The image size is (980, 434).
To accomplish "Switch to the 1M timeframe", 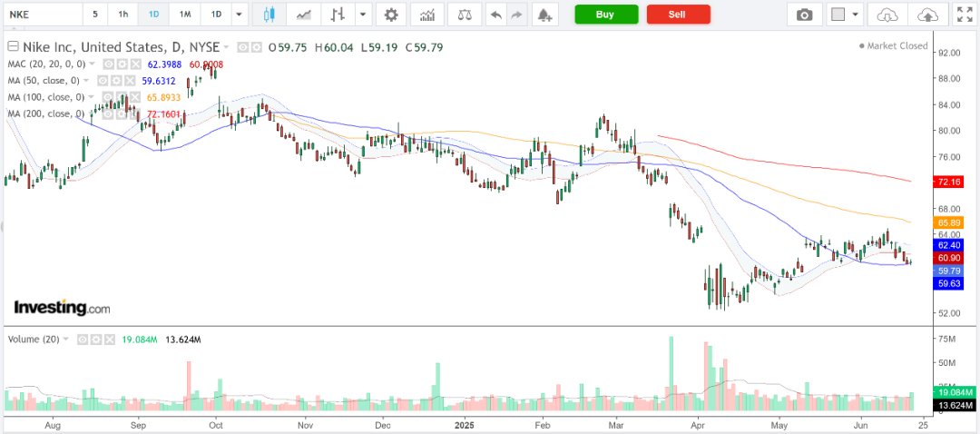I will [x=185, y=15].
